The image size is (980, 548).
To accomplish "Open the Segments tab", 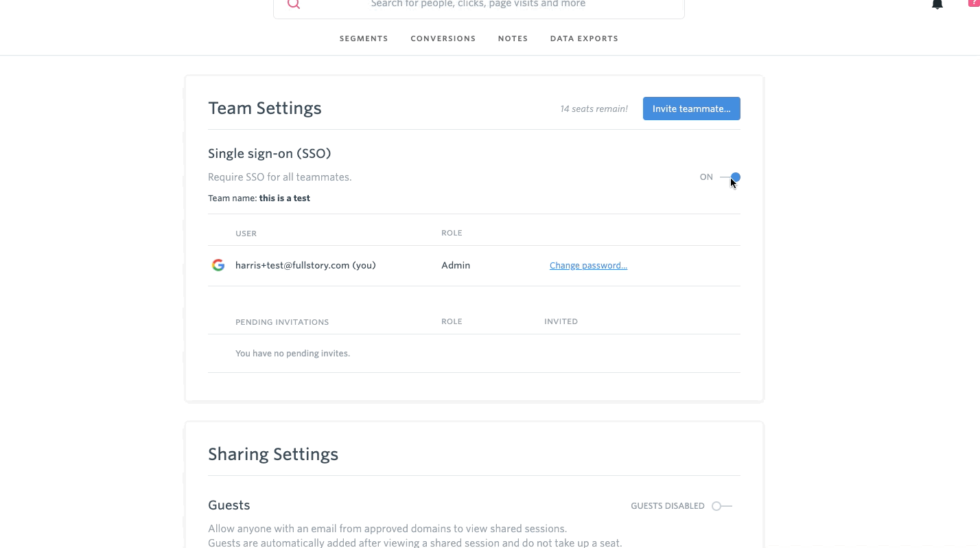I will tap(364, 38).
